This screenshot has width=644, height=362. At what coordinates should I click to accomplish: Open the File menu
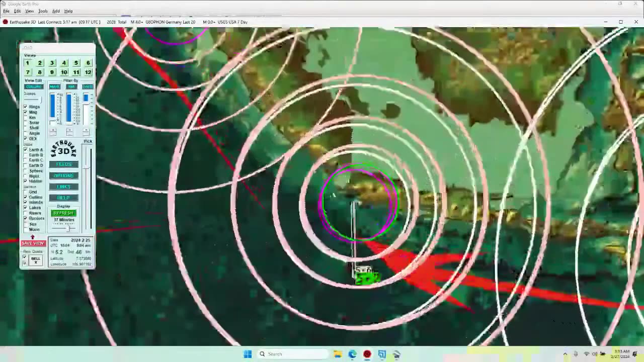tap(6, 11)
